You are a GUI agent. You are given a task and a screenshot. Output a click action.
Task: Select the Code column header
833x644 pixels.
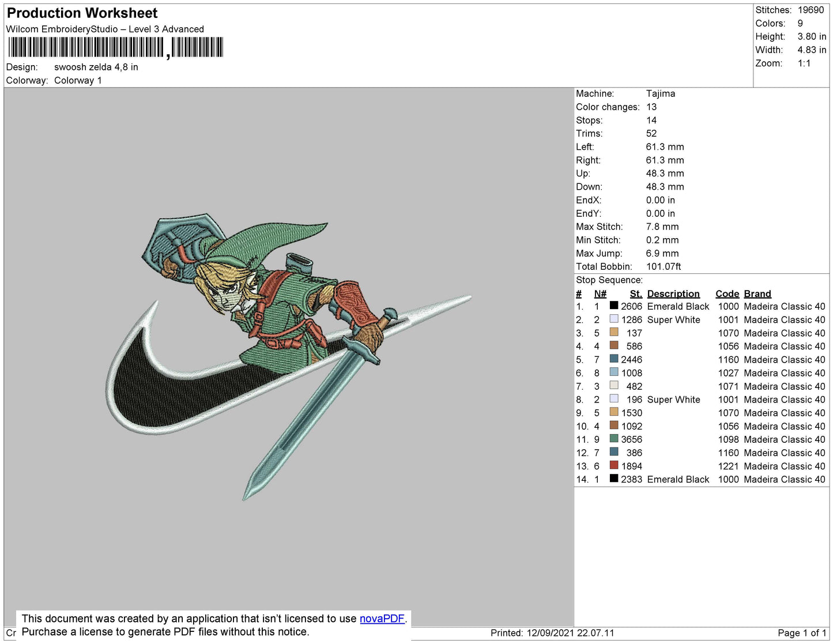point(727,293)
